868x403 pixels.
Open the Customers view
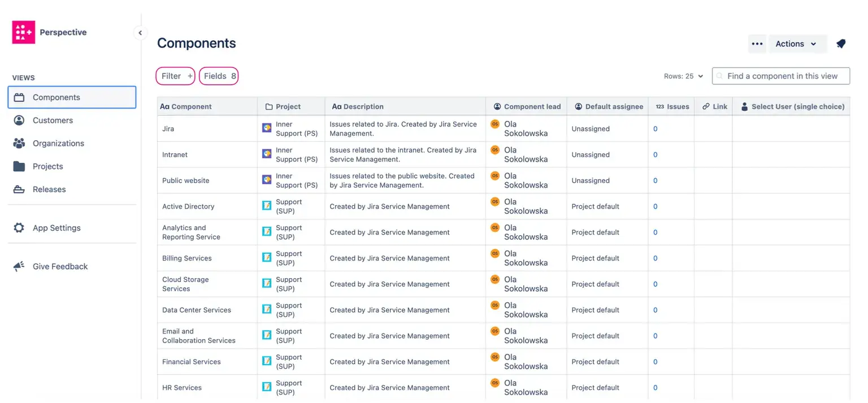53,120
